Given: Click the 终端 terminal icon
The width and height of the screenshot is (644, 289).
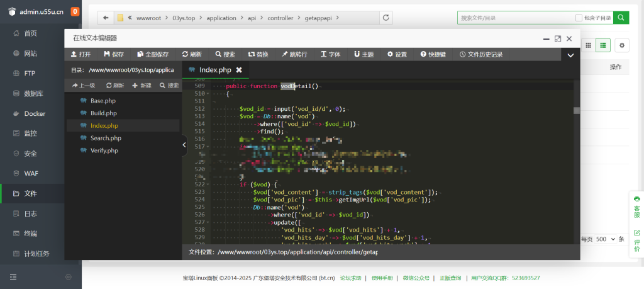Looking at the screenshot, I should [x=16, y=234].
